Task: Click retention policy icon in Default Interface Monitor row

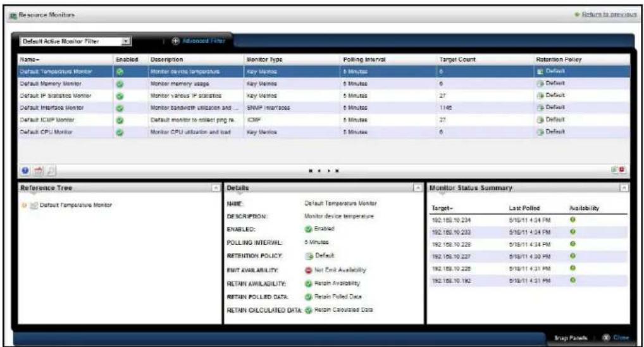Action: (x=540, y=108)
